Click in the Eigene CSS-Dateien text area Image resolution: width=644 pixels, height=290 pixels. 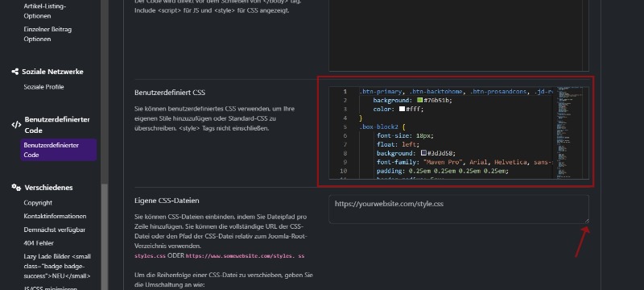[x=459, y=209]
